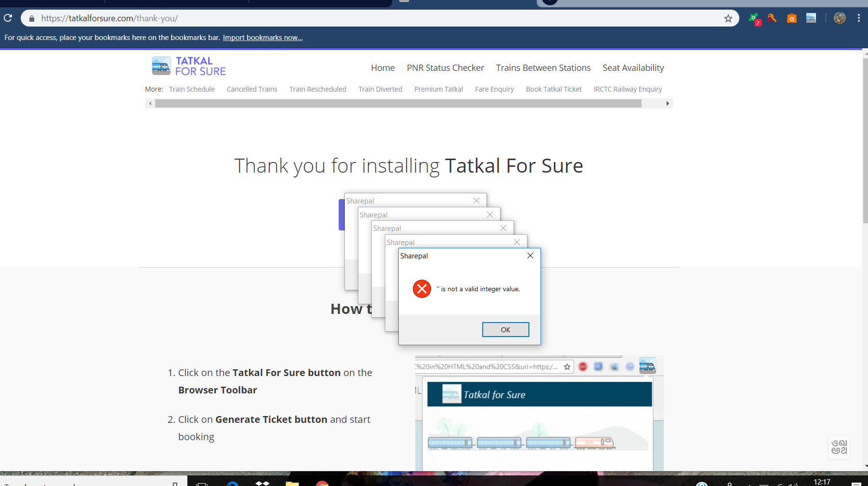Open the Avast SafePrice shopping bag extension
Image resolution: width=868 pixels, height=486 pixels.
[791, 18]
